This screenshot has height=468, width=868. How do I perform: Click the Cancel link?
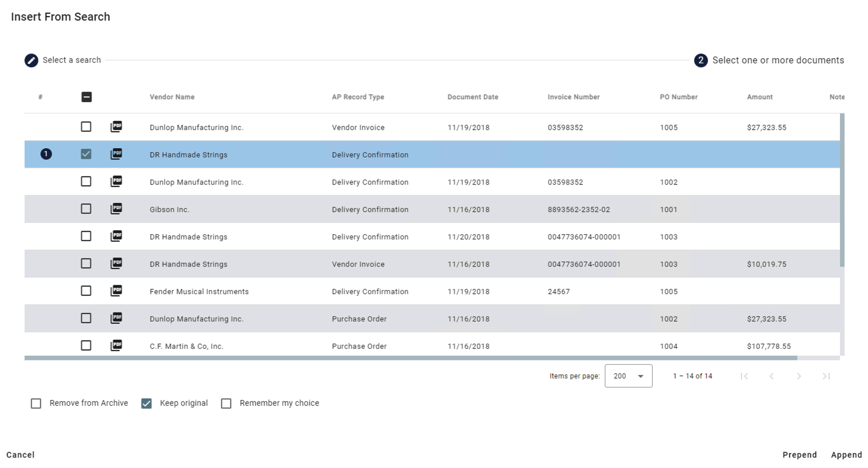[20, 454]
